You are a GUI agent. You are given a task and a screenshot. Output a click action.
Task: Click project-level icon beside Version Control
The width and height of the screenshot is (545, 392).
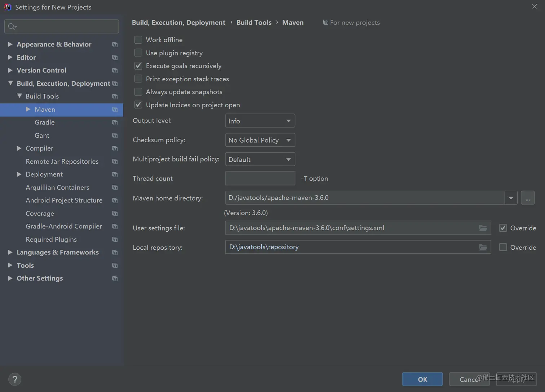coord(115,71)
